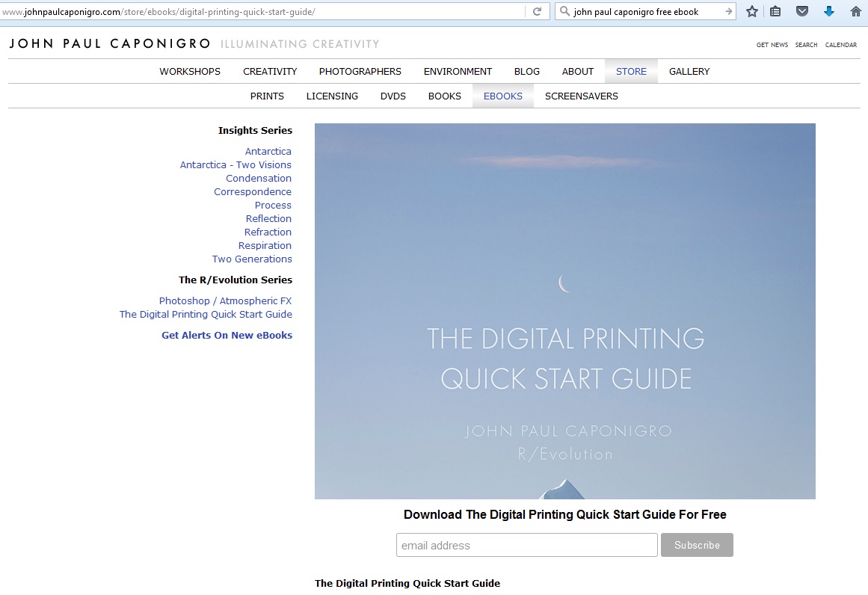Click the Insights Series heading
This screenshot has height=595, width=868.
255,130
